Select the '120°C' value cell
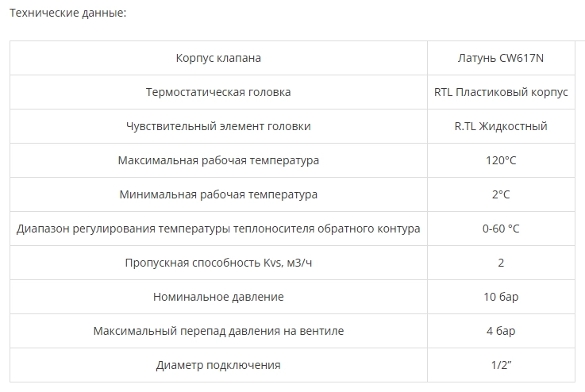 [501, 160]
